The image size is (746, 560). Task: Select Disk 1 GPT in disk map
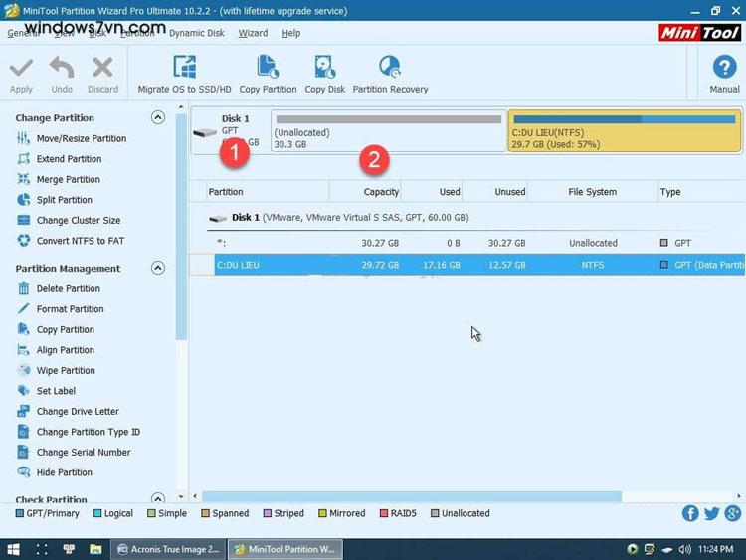tap(231, 131)
